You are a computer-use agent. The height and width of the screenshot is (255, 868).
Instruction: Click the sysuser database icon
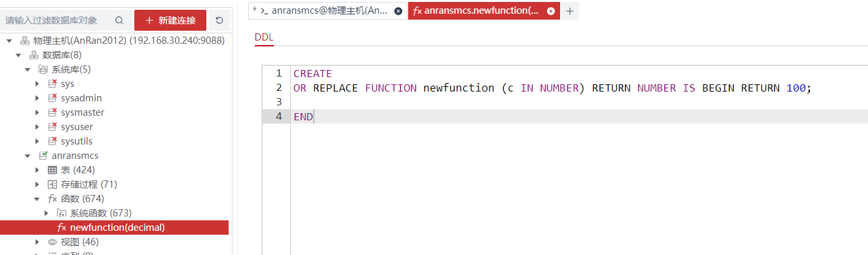coord(52,127)
